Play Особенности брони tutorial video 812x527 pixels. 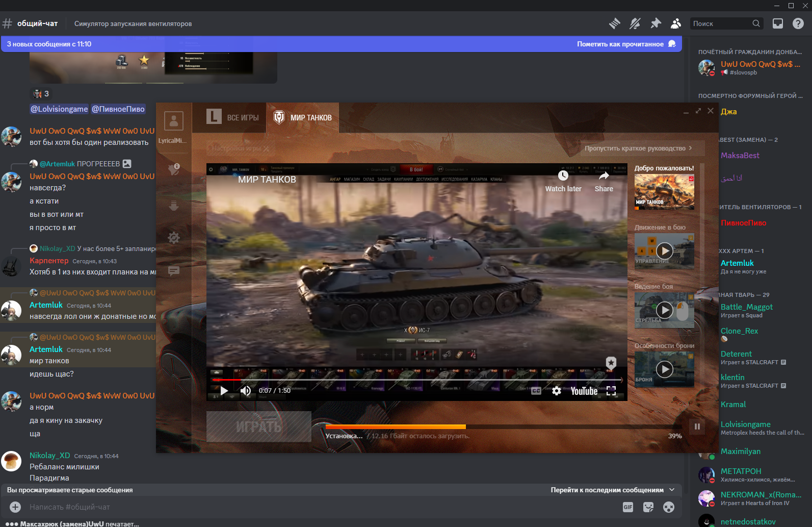coord(664,369)
